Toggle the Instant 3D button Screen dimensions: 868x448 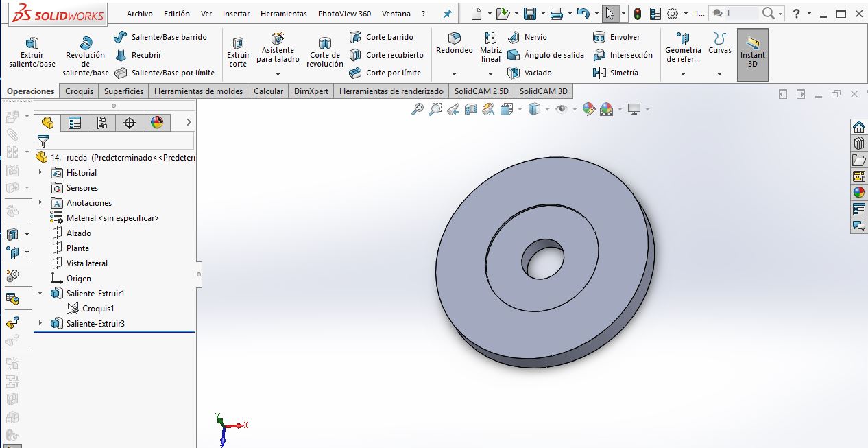753,54
